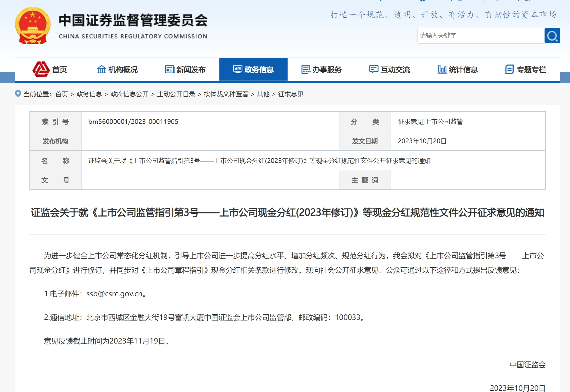The width and height of the screenshot is (570, 392).
Task: Click the 中国证监会 signature text
Action: pos(527,364)
